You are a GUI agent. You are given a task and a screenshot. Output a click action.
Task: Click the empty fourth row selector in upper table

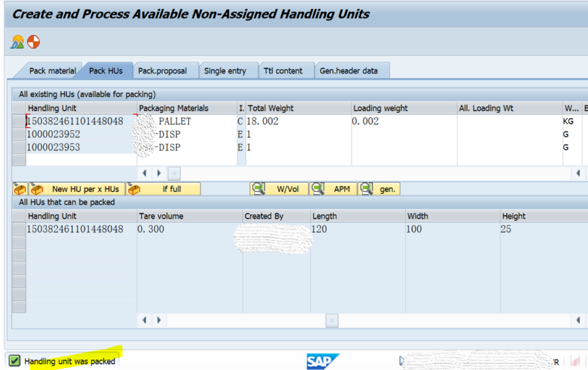coord(19,160)
